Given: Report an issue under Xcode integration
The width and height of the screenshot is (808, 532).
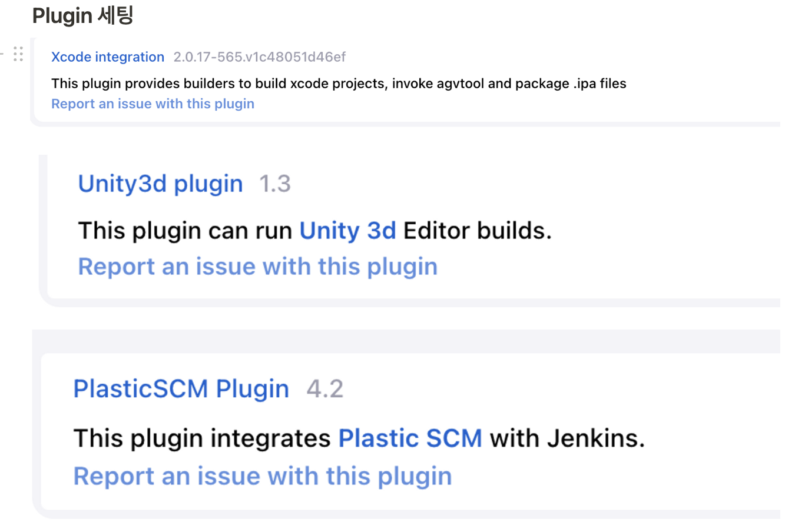Looking at the screenshot, I should (x=153, y=104).
